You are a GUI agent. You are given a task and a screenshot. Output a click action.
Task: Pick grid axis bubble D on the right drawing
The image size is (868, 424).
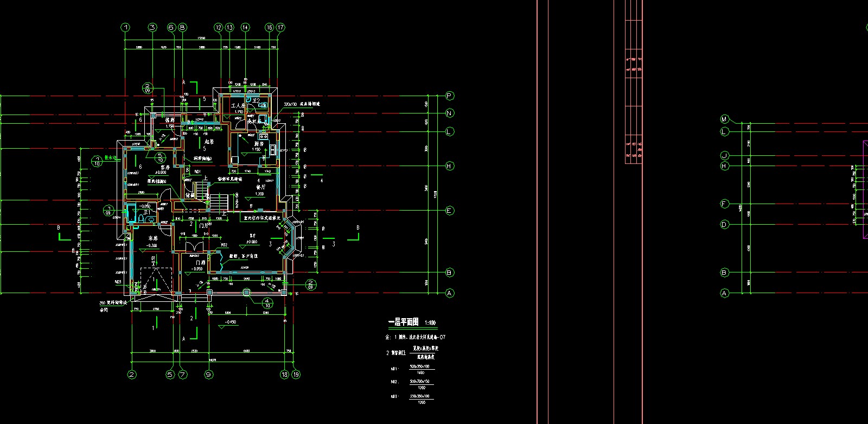(724, 224)
